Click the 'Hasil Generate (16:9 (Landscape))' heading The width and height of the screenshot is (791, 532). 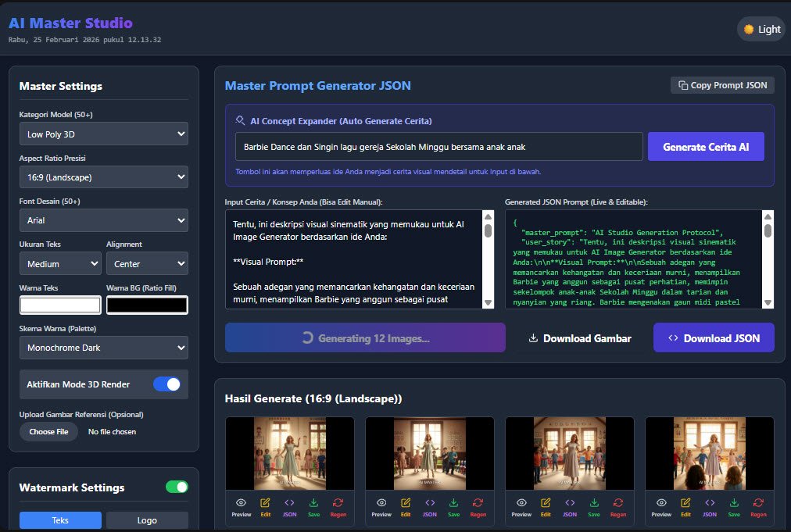point(313,398)
